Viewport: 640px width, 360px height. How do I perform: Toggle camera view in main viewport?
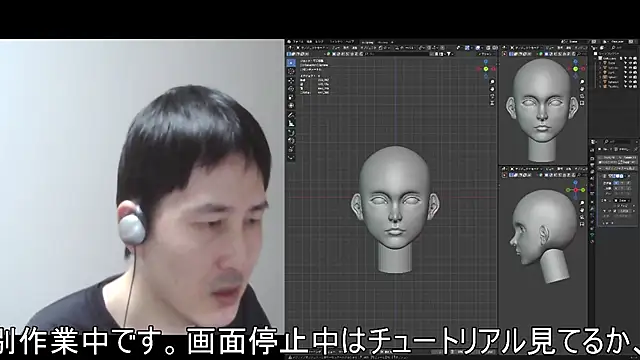tap(493, 96)
